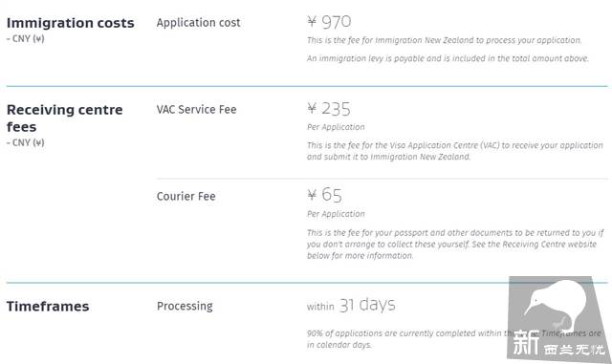Select the Courier Fee label
612x364 pixels.
[186, 196]
